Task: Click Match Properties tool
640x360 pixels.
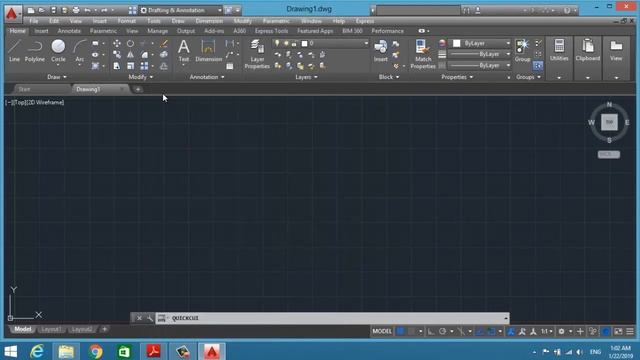Action: tap(423, 54)
